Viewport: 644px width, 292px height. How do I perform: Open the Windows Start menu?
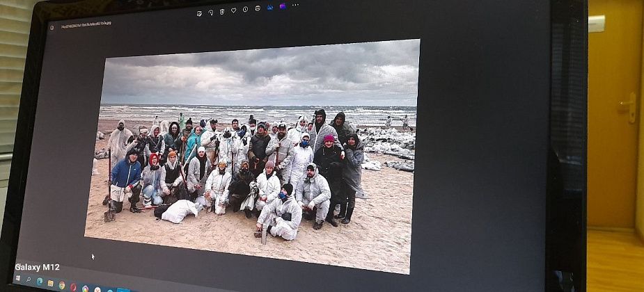(x=17, y=278)
